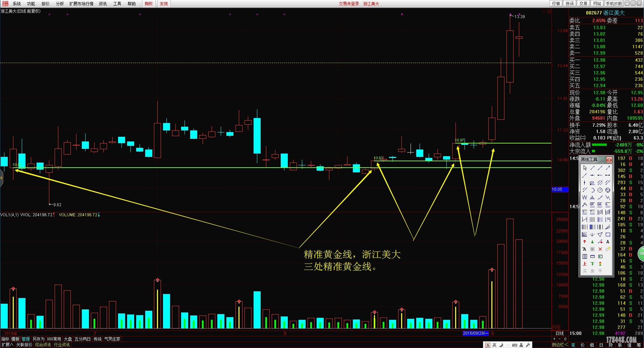The image size is (644, 348).
Task: Select the DDX常用 indicator tab
Action: pos(54,339)
